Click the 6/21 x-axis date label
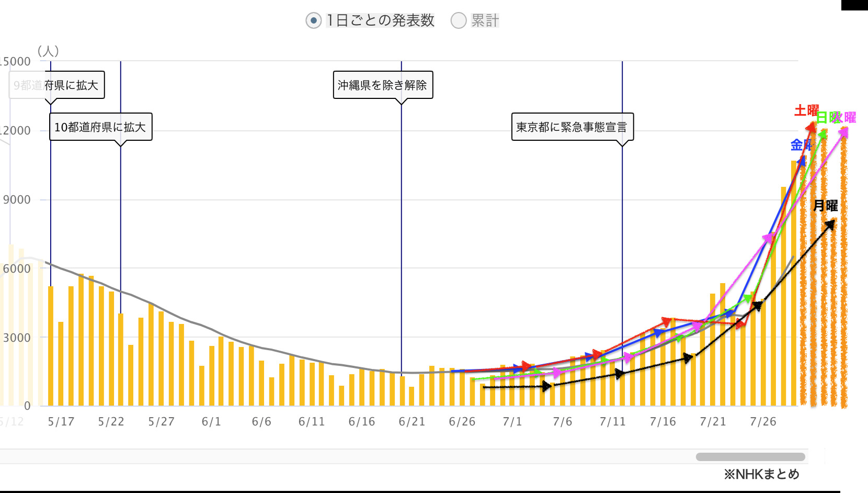The image size is (868, 493). click(412, 422)
